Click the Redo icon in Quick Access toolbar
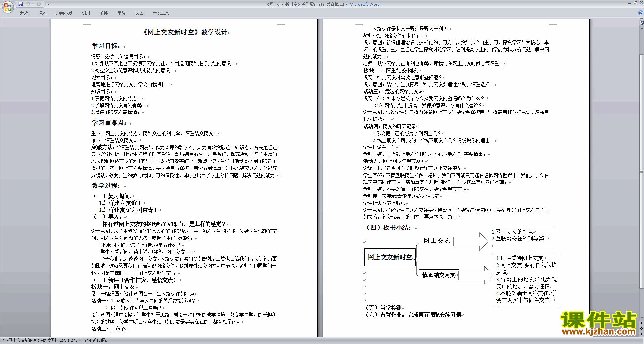The height and width of the screenshot is (344, 644). click(x=39, y=4)
